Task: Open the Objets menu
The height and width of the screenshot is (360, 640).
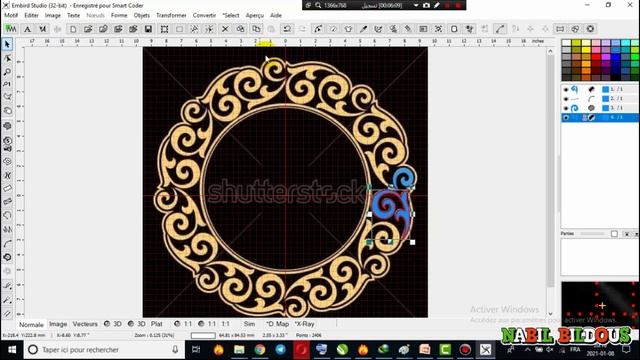Action: 142,15
